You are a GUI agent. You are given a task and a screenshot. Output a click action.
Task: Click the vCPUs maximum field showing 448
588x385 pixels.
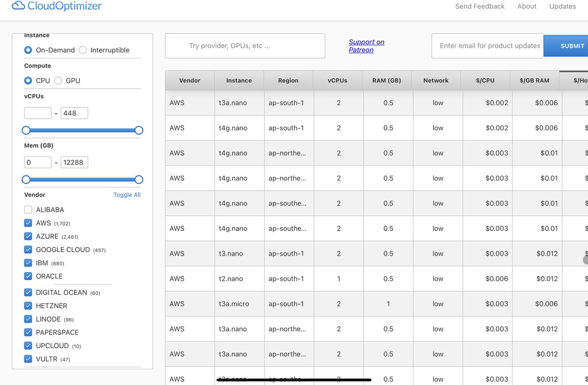[x=74, y=113]
